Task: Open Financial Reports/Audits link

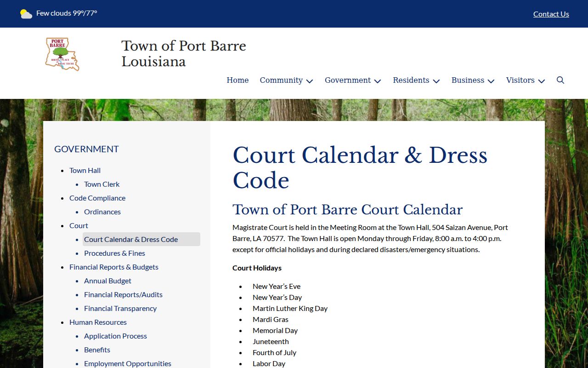Action: click(123, 294)
